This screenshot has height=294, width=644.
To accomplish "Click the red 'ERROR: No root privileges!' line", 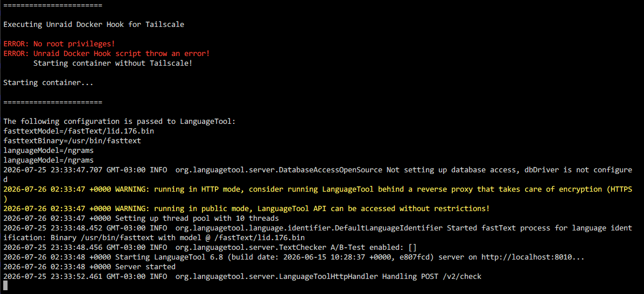I will click(x=59, y=44).
